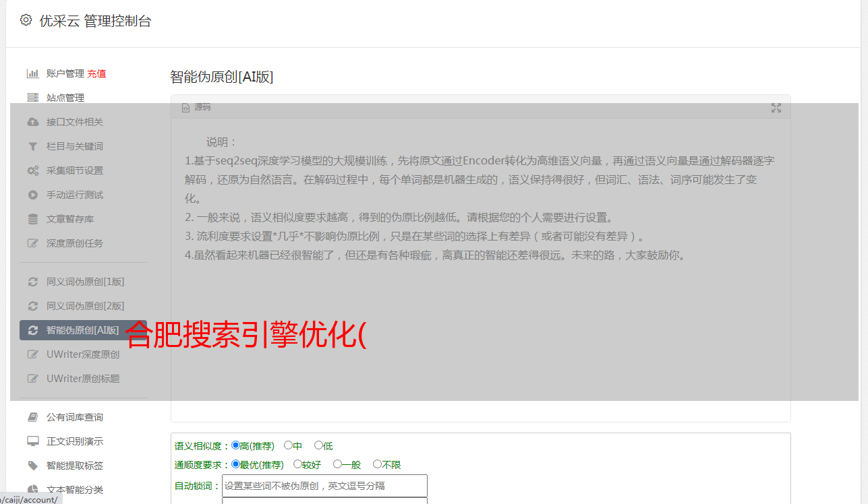Click the play icon for 手动运行测试
The image size is (868, 504).
pos(32,195)
